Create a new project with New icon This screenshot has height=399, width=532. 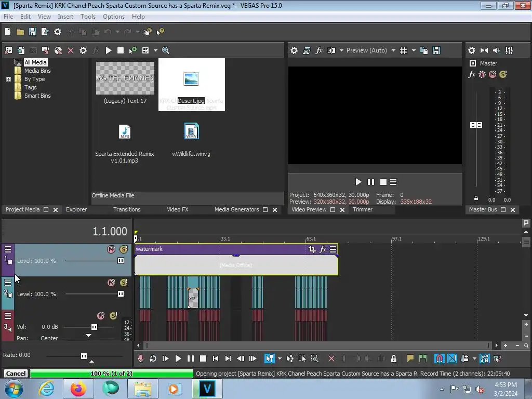pyautogui.click(x=8, y=32)
